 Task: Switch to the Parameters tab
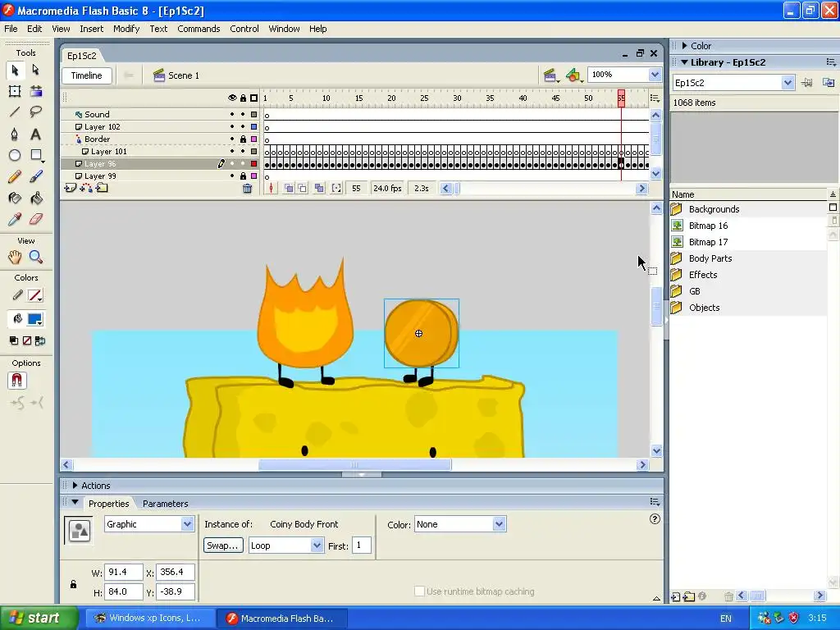tap(165, 504)
